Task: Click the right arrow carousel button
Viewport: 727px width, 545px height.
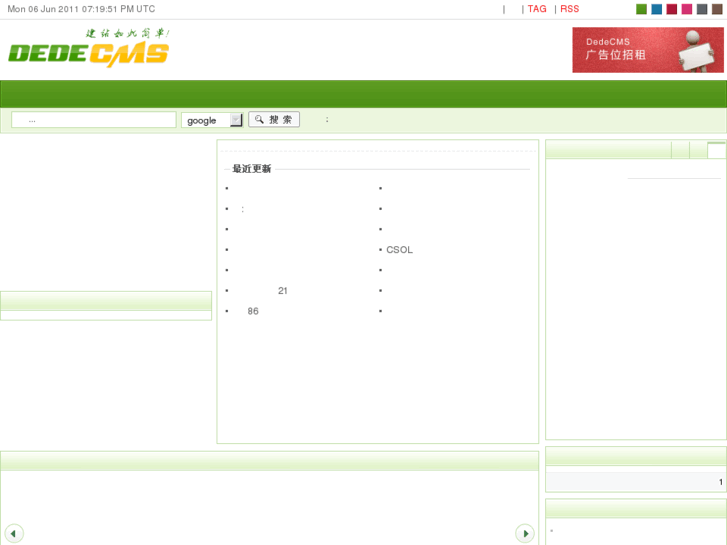Action: click(525, 533)
